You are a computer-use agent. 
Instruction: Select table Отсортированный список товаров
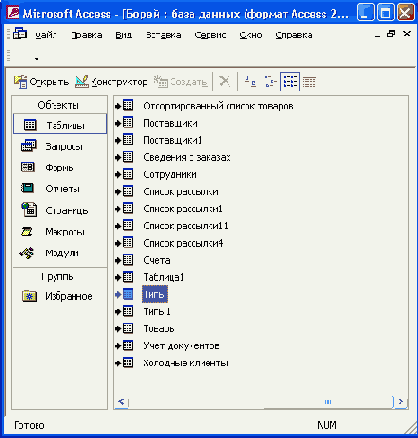coord(218,106)
